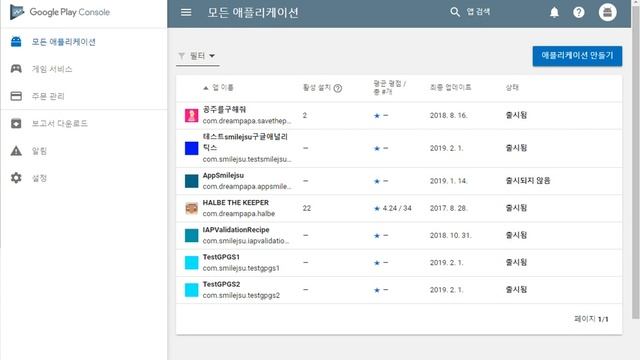Click the AppSmilejsu app icon
This screenshot has width=640, height=360.
tap(191, 181)
